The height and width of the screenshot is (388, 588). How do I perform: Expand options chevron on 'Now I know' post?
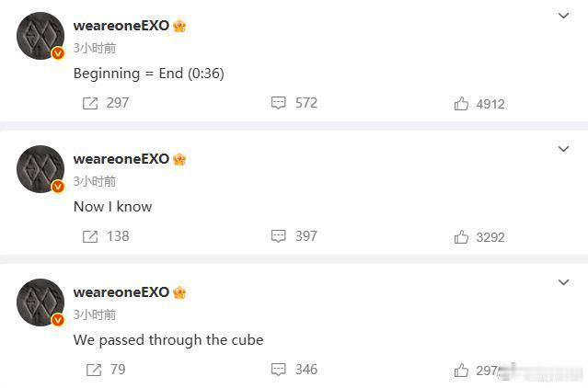coord(564,149)
